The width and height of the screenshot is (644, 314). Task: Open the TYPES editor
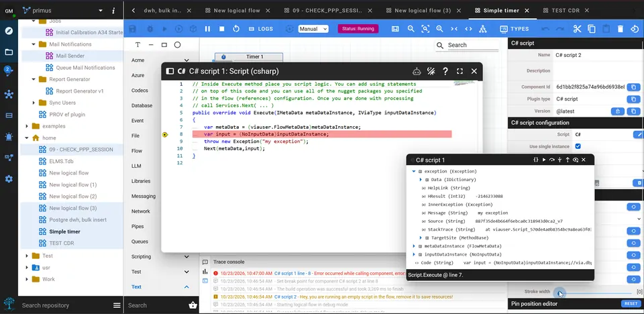pyautogui.click(x=515, y=29)
